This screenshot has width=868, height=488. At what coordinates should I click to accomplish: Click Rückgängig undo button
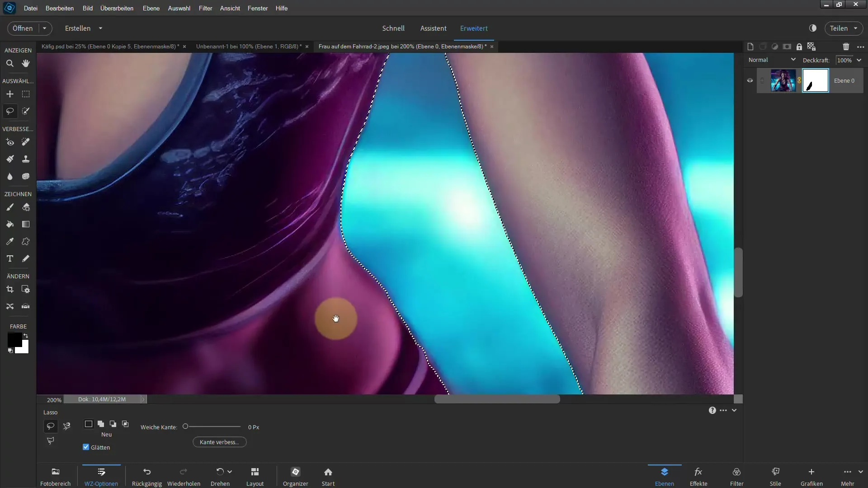(147, 476)
